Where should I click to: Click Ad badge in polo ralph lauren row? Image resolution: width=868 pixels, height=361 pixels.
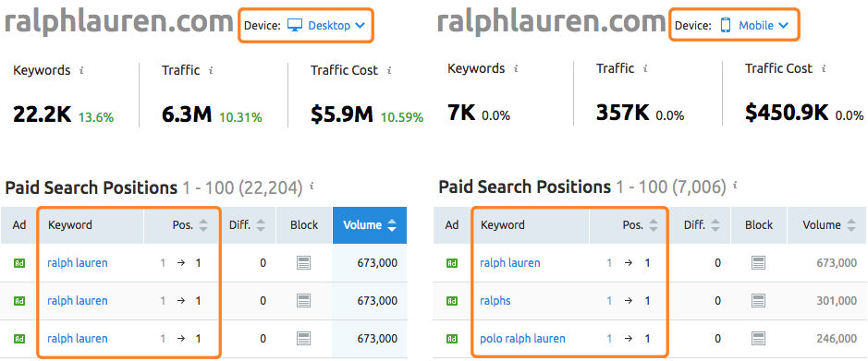click(x=452, y=339)
